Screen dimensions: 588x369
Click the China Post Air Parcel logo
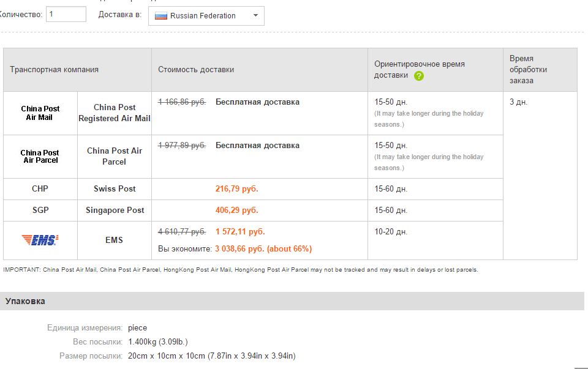click(40, 156)
